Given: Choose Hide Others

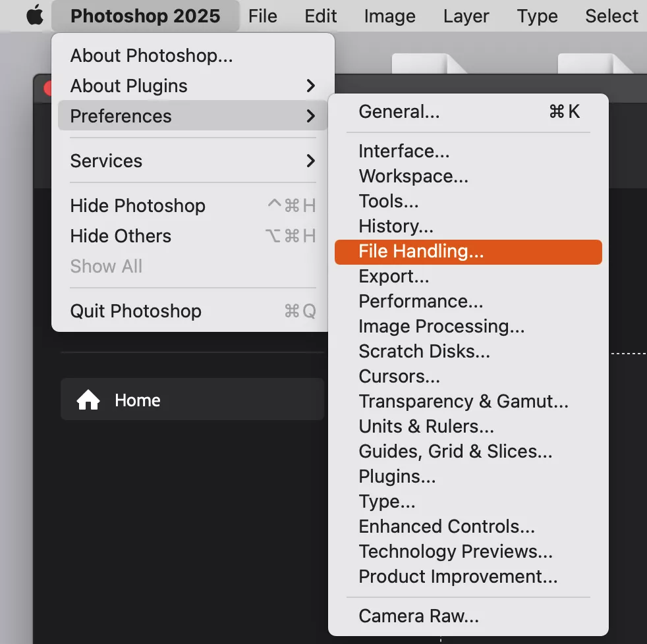Looking at the screenshot, I should point(192,236).
